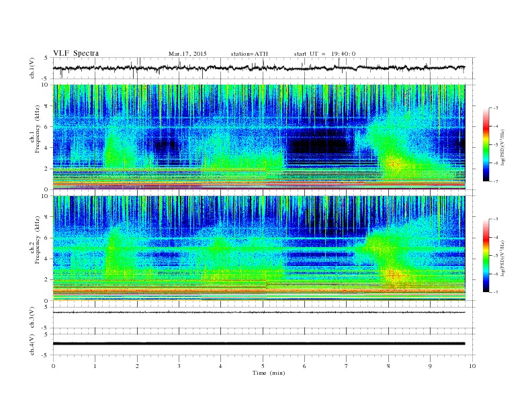Click the ch.3 waveform trace

[x=259, y=312]
